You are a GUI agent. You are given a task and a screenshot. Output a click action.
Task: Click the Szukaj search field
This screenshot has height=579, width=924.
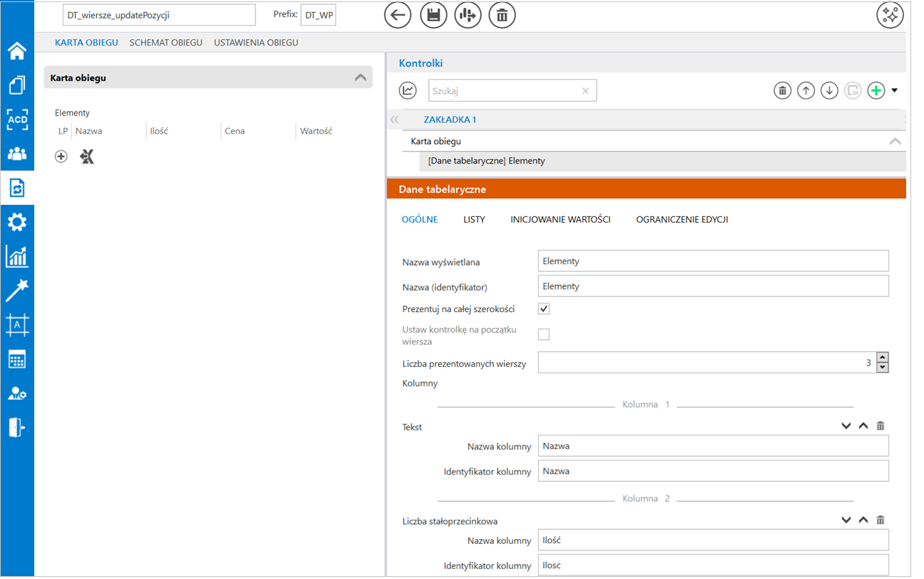(504, 91)
